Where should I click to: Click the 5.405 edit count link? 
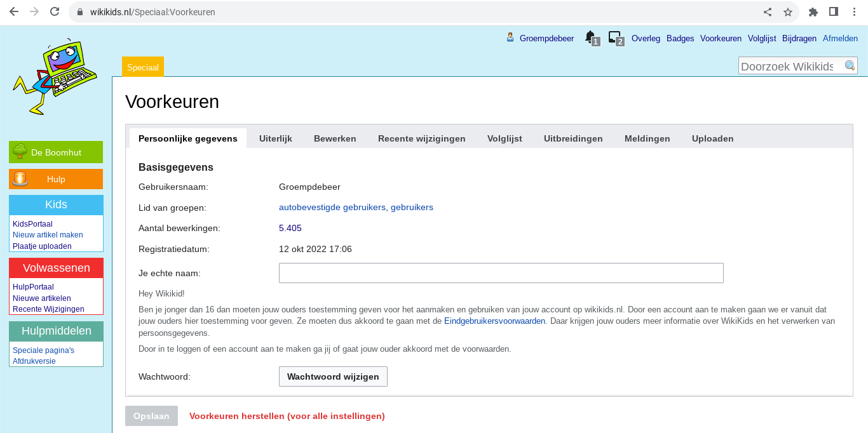(x=290, y=228)
